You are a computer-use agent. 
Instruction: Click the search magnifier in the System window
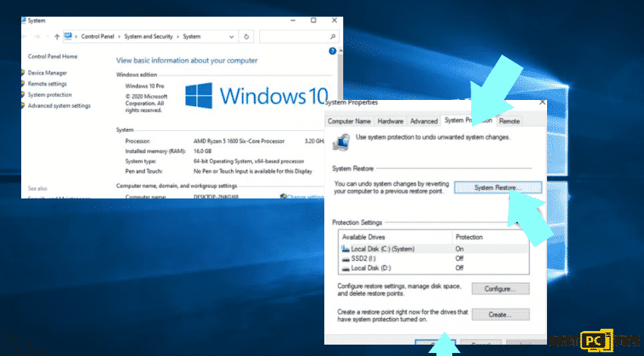point(333,36)
